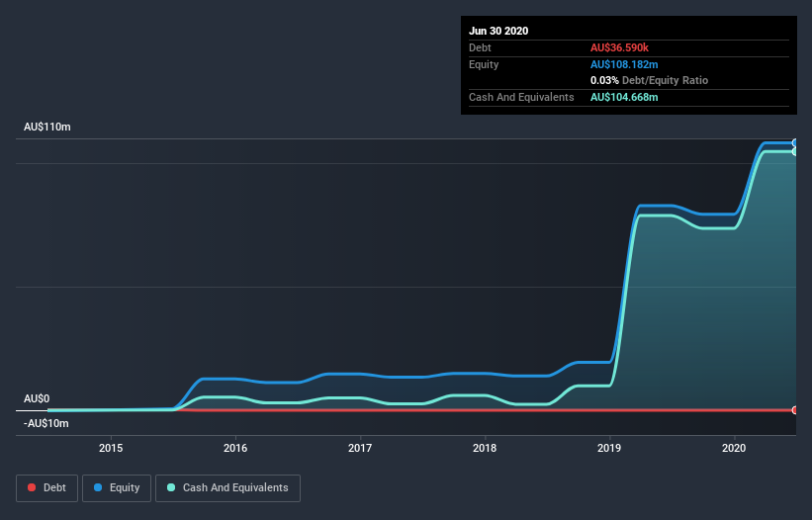This screenshot has height=520, width=812.
Task: Select the blue Equity endpoint marker
Action: pos(795,142)
